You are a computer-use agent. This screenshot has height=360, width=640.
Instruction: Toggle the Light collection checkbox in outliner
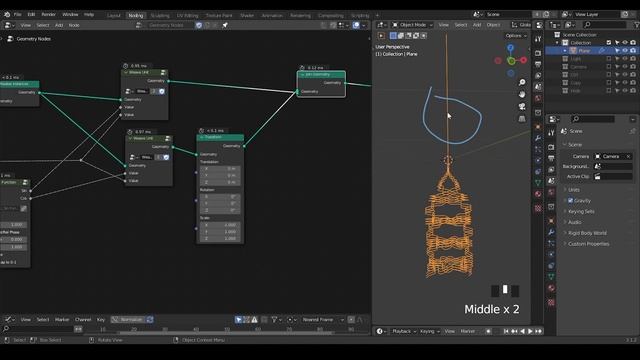[609, 58]
